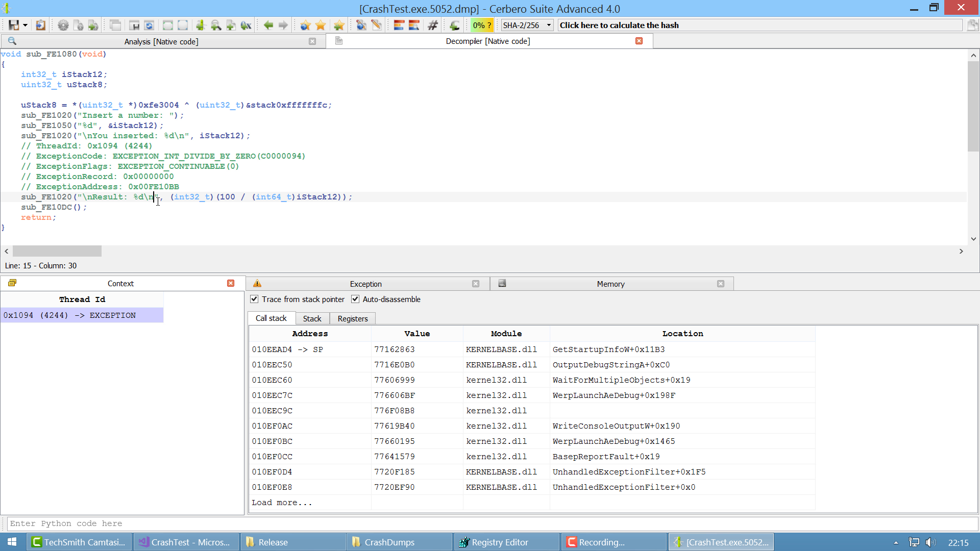Switch to the Registers tab

[352, 318]
